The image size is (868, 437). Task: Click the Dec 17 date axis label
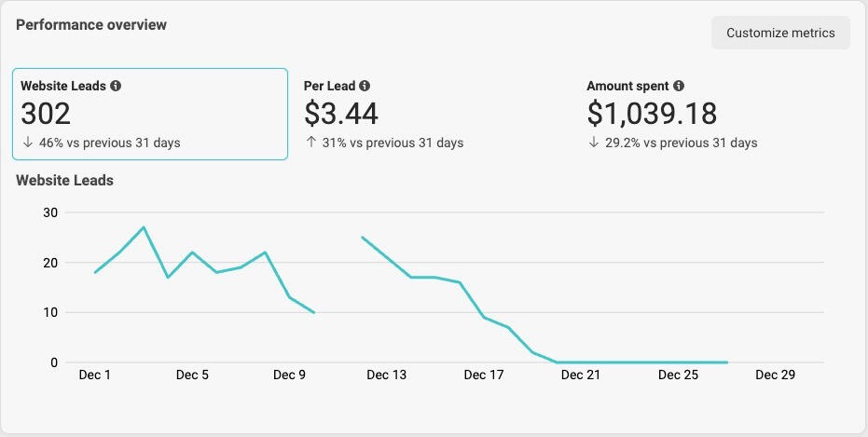click(x=484, y=376)
